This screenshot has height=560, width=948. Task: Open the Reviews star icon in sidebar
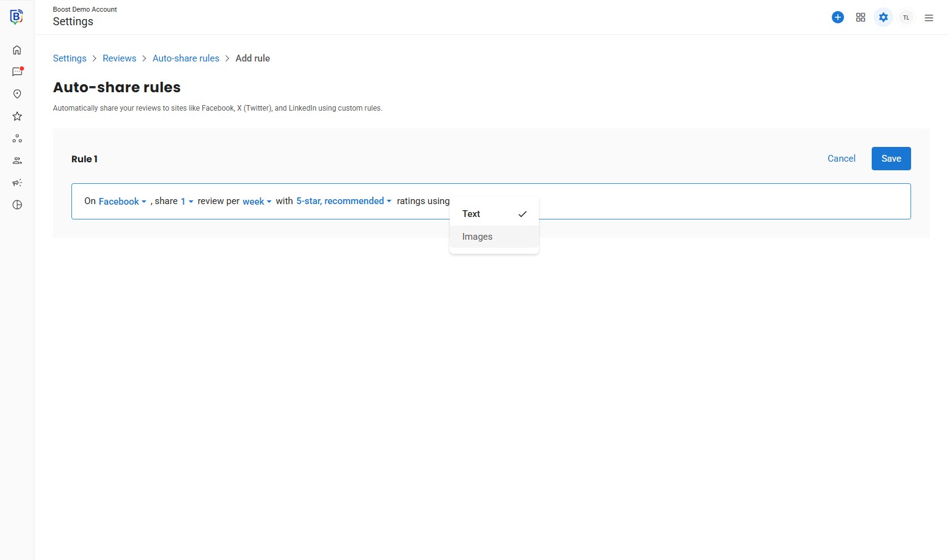point(17,116)
